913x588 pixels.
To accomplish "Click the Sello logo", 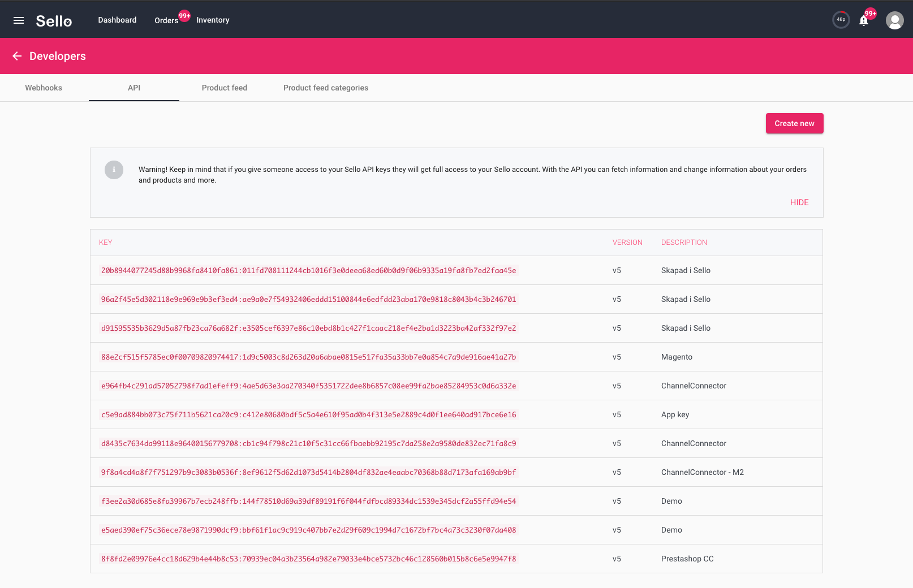I will tap(54, 21).
